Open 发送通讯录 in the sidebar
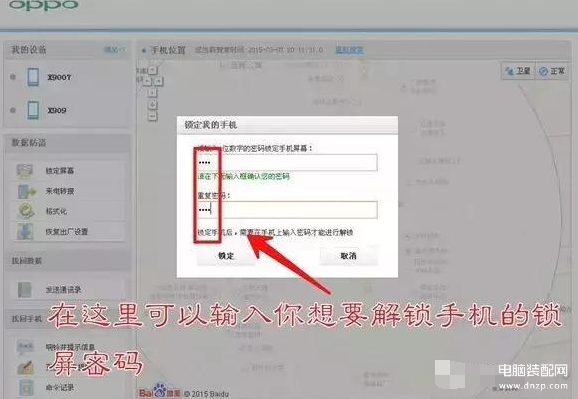The height and width of the screenshot is (399, 578). pyautogui.click(x=68, y=290)
